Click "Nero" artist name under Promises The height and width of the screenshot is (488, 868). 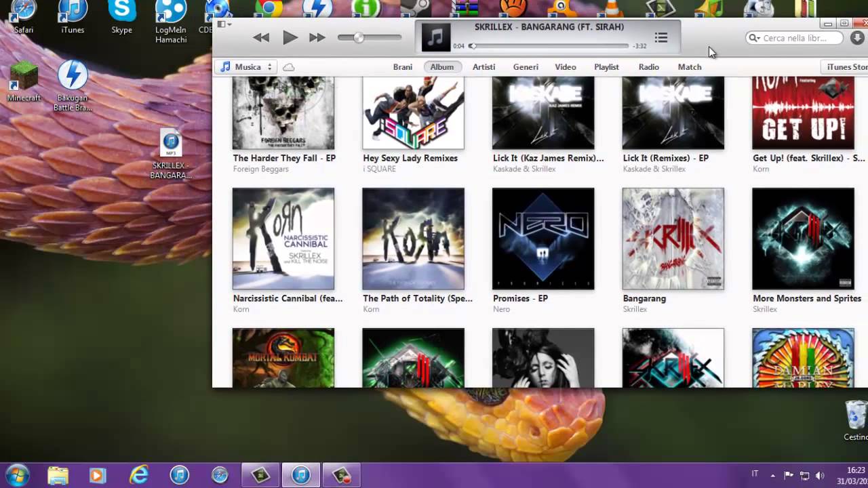pos(501,309)
